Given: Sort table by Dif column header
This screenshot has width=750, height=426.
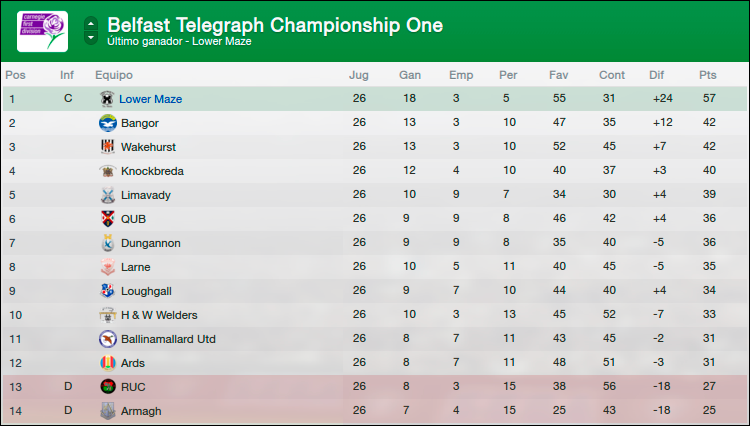Looking at the screenshot, I should (656, 75).
